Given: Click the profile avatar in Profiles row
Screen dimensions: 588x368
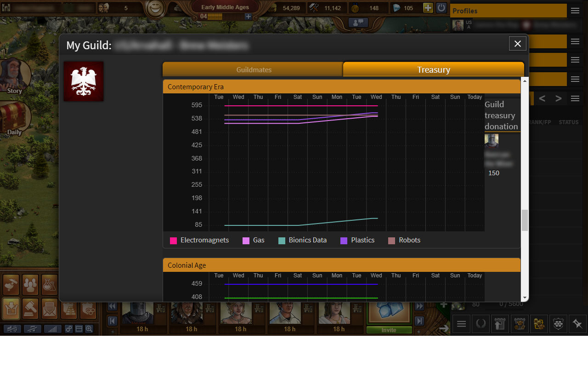Looking at the screenshot, I should [458, 25].
